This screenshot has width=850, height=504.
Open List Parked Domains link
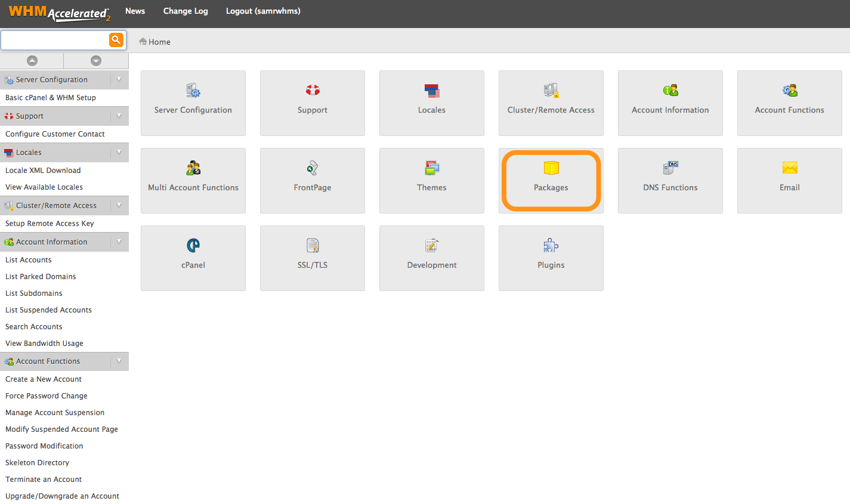click(41, 277)
